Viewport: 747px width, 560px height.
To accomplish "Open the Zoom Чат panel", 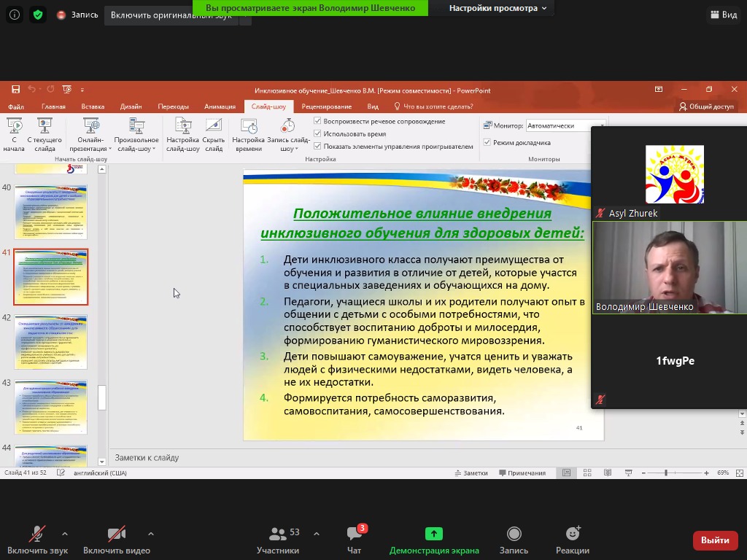I will coord(355,536).
